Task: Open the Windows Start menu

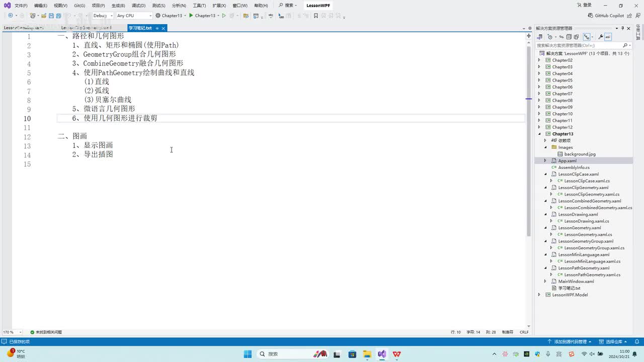Action: [x=248, y=354]
